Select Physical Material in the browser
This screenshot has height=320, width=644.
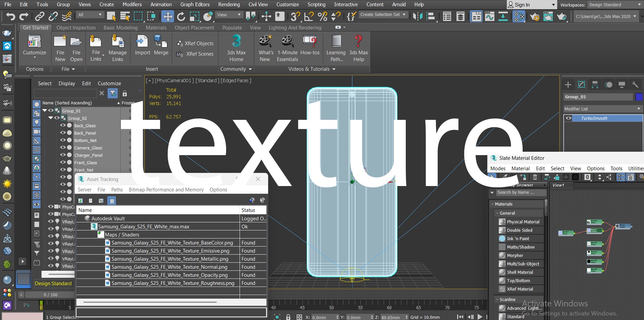point(523,222)
